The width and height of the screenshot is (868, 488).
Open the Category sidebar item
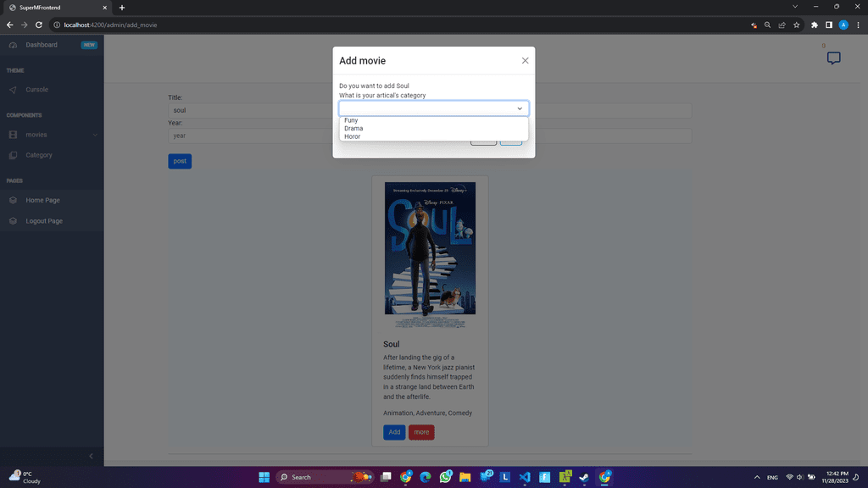[x=39, y=155]
